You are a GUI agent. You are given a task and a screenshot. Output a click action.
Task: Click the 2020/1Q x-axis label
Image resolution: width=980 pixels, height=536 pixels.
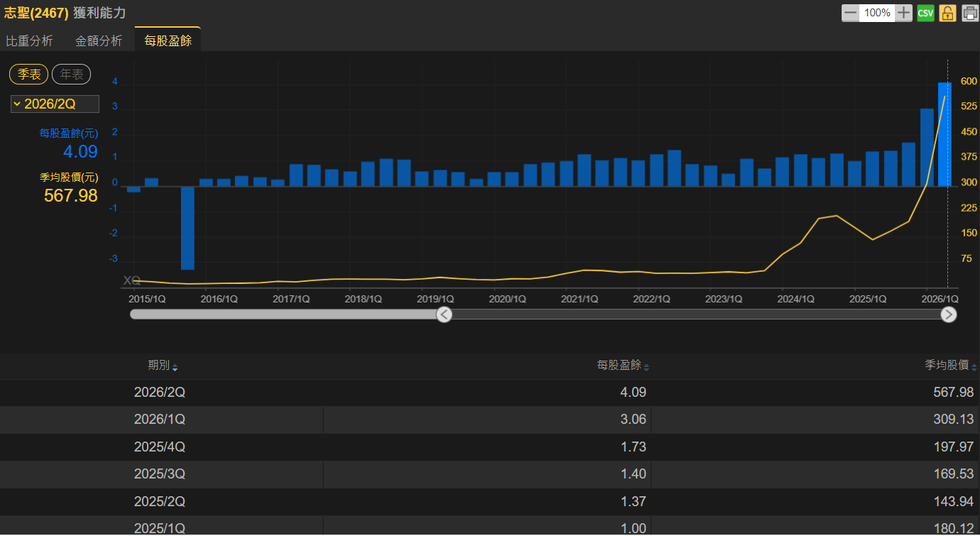507,299
